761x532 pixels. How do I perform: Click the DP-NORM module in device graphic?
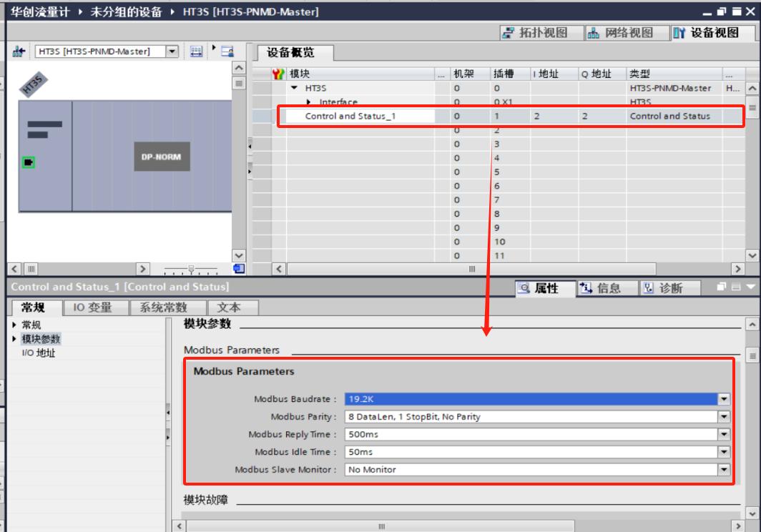point(162,157)
